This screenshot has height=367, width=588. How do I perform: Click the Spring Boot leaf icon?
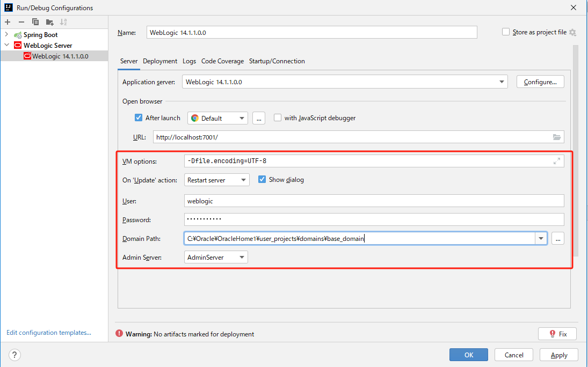[18, 35]
